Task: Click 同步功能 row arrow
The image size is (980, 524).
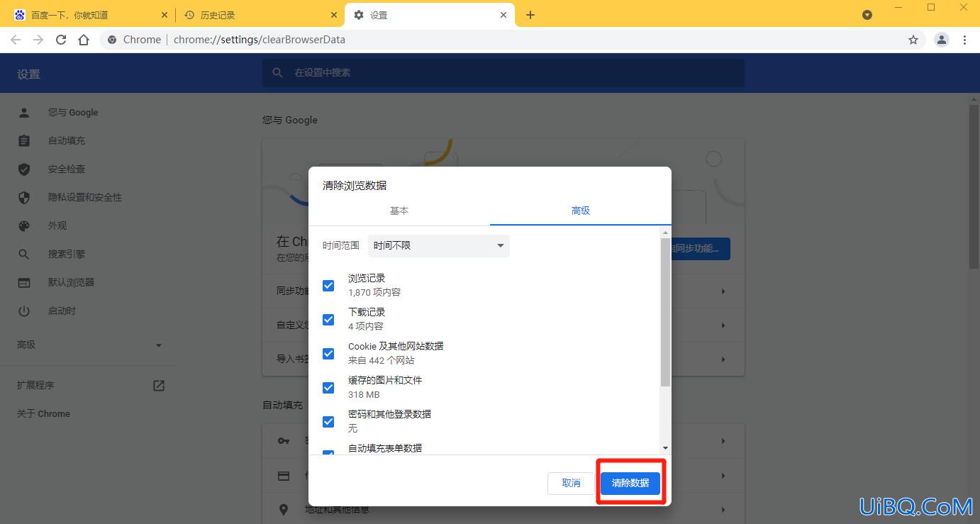Action: click(723, 291)
